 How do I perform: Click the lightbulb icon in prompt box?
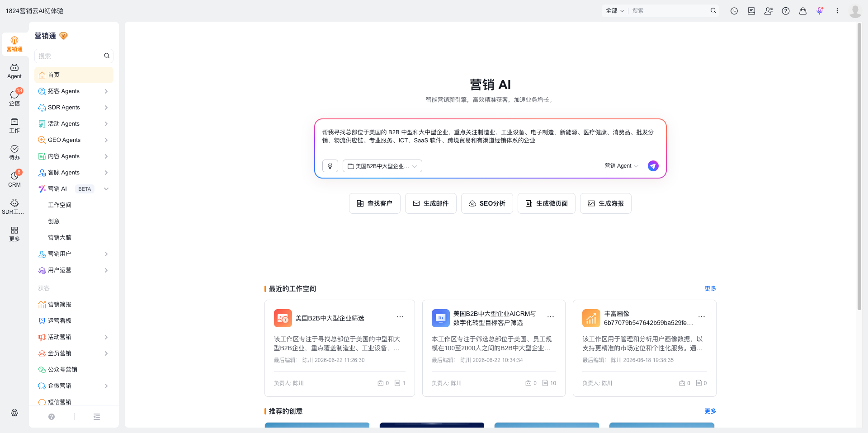click(330, 166)
